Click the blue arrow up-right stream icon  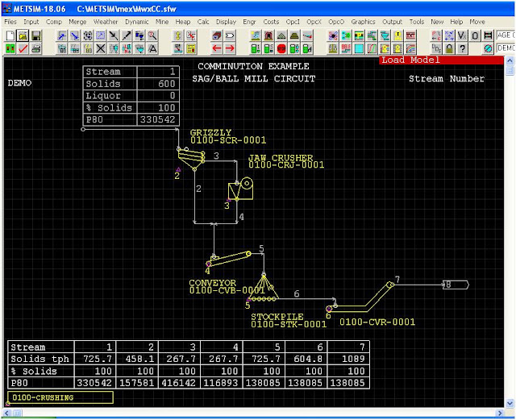click(x=62, y=35)
